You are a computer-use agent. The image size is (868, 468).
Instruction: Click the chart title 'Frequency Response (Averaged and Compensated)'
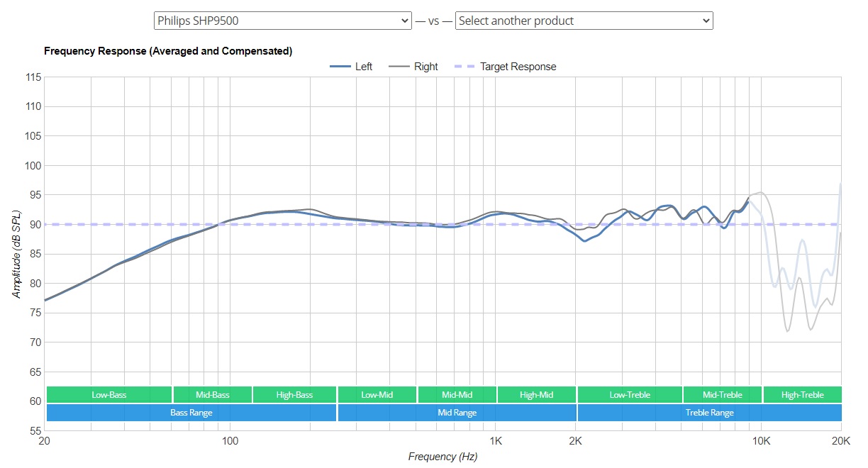click(168, 51)
